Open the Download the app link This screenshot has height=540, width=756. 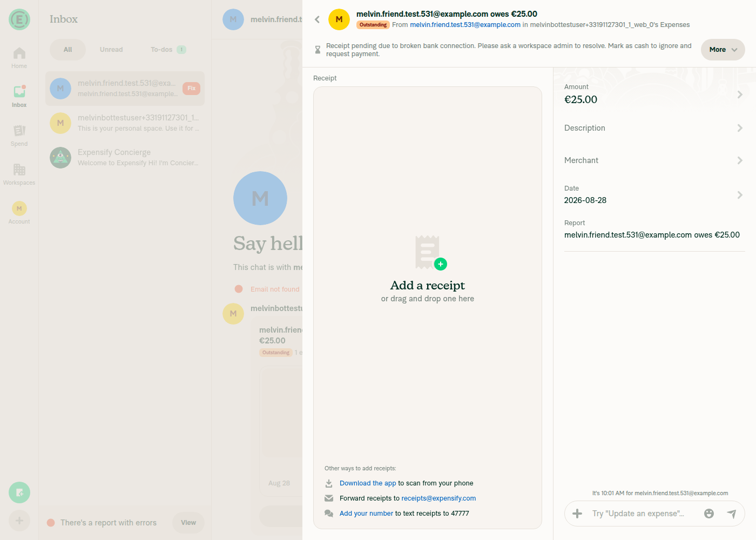(x=368, y=483)
